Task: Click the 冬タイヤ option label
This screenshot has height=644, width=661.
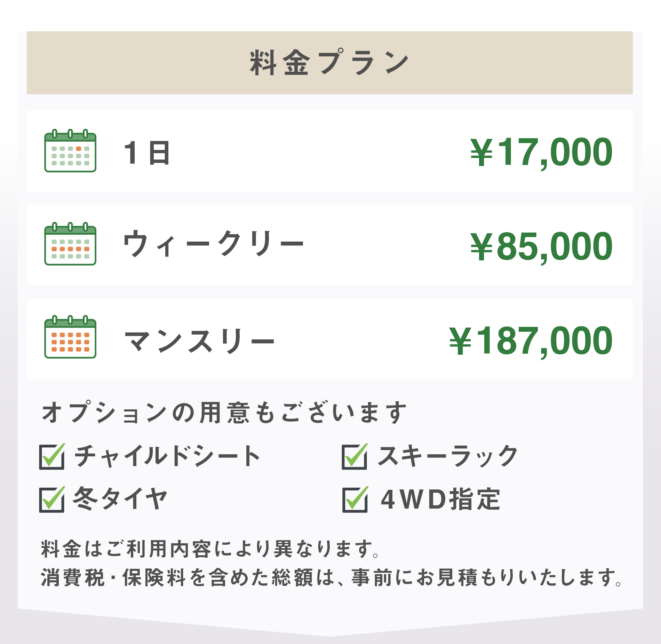Action: click(x=120, y=499)
